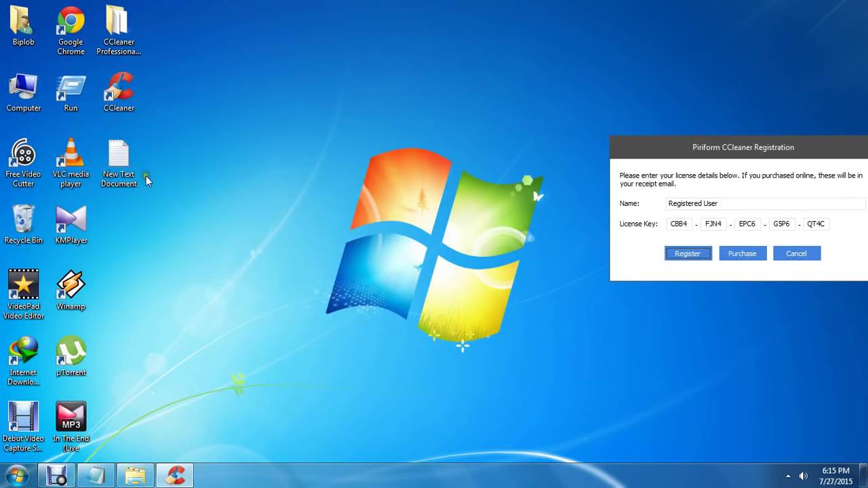The height and width of the screenshot is (488, 868).
Task: Click the Name field containing Registered User
Action: click(766, 203)
